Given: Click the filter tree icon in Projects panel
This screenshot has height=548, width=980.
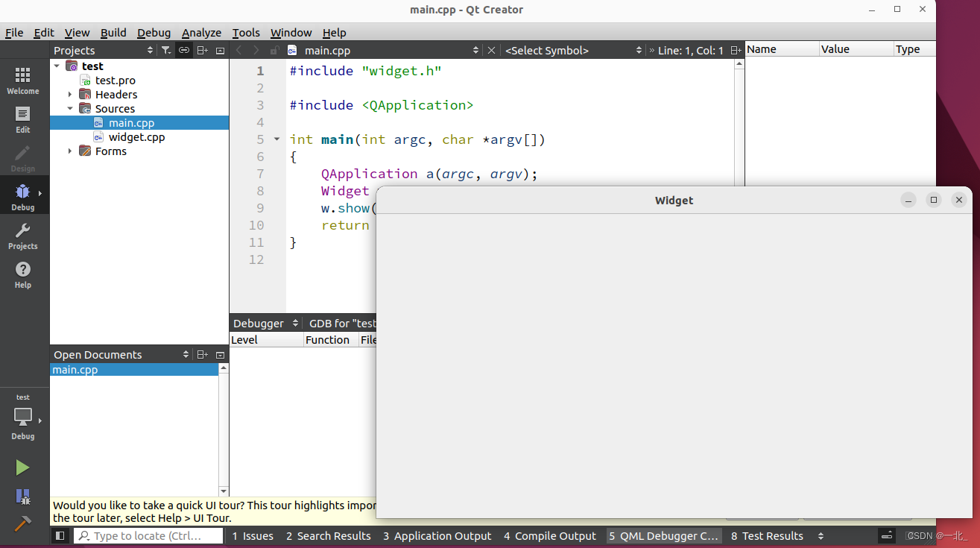Looking at the screenshot, I should pos(165,50).
